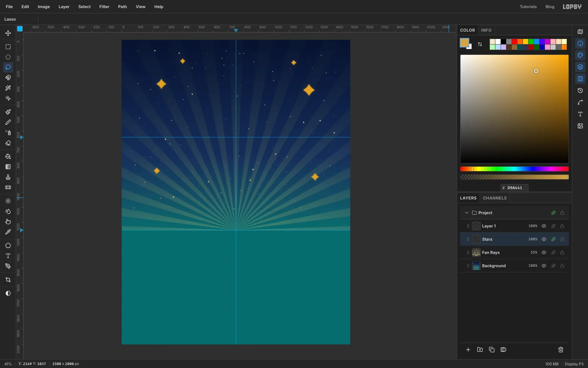Image resolution: width=588 pixels, height=368 pixels.
Task: Click the Fan Rays 55% opacity value
Action: tap(534, 252)
